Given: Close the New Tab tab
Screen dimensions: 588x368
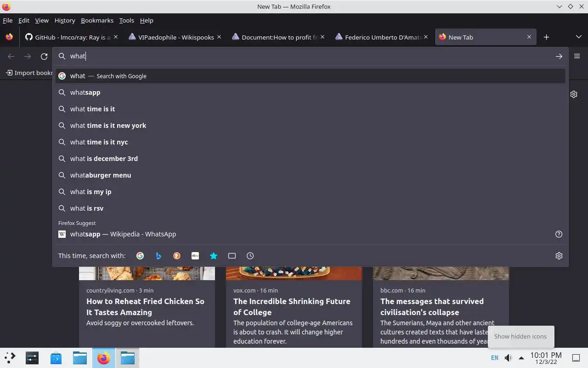Looking at the screenshot, I should (529, 37).
